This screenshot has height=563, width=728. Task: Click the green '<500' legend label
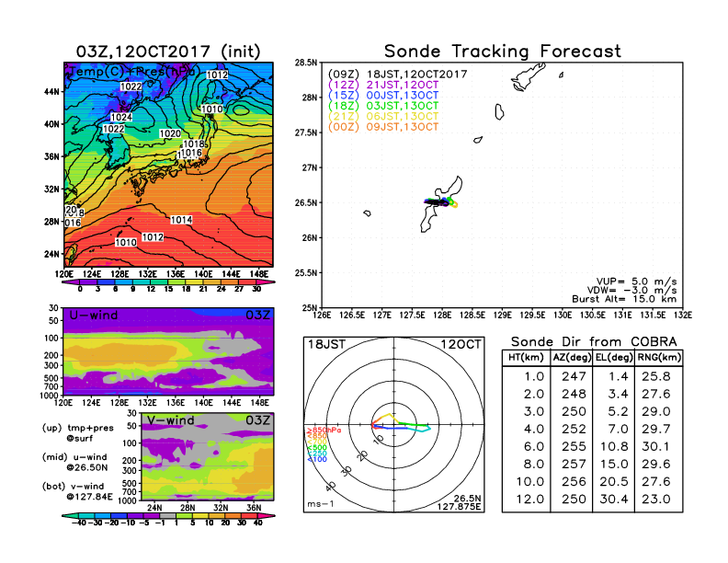317,448
